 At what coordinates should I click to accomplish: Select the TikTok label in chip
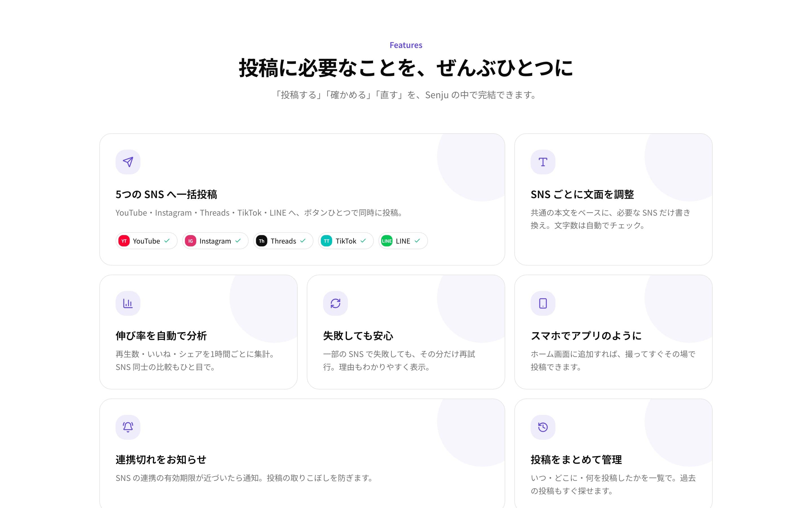click(x=346, y=241)
